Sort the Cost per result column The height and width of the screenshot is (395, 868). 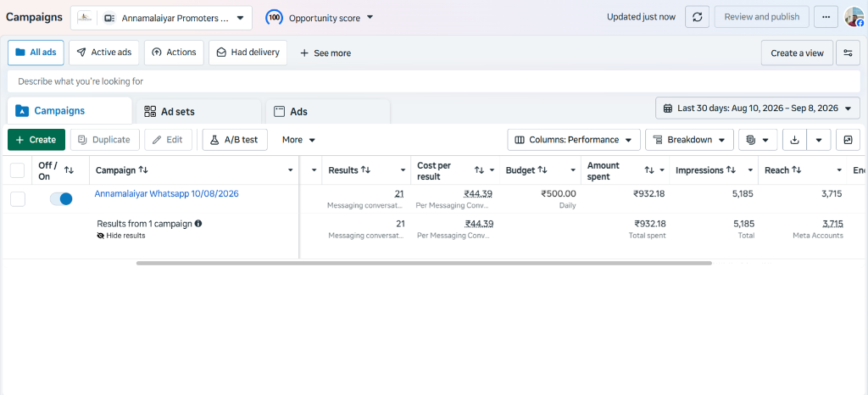[x=480, y=170]
